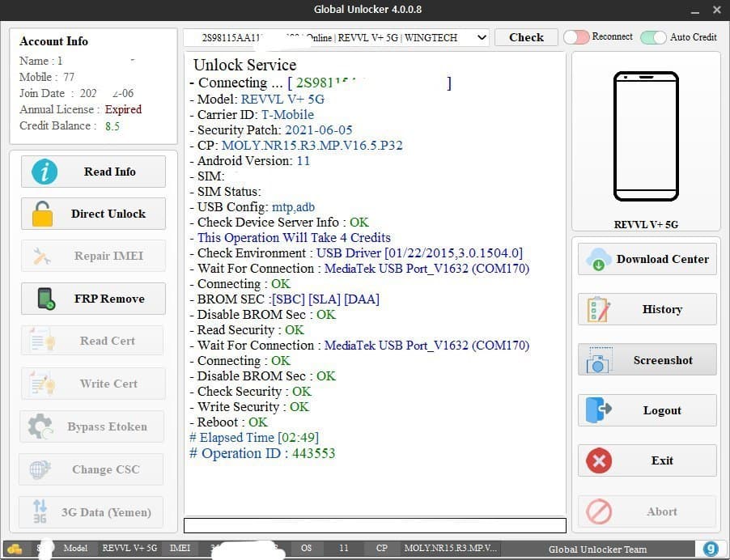The height and width of the screenshot is (560, 730).
Task: Disable the Auto Credit switch
Action: click(653, 37)
